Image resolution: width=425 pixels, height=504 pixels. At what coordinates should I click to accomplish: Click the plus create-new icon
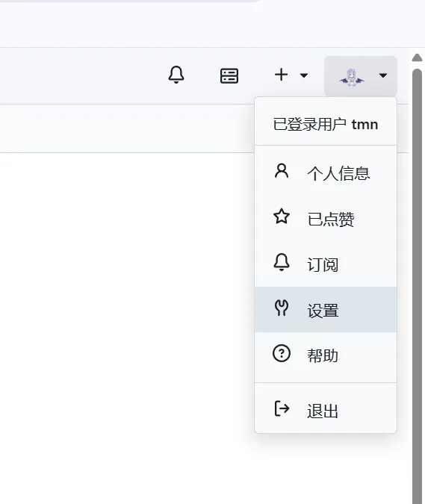[x=282, y=75]
